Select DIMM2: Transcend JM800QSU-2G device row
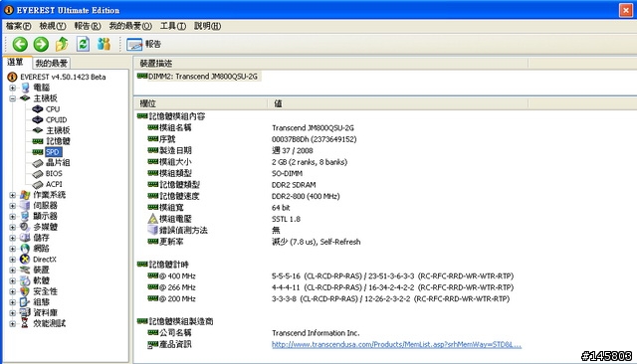The width and height of the screenshot is (637, 364). pyautogui.click(x=199, y=77)
